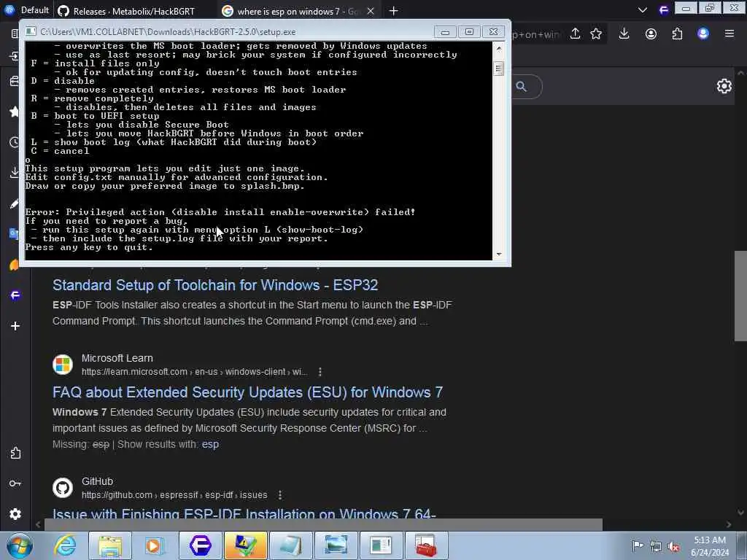Open browser downloads toolbar button

[x=624, y=34]
